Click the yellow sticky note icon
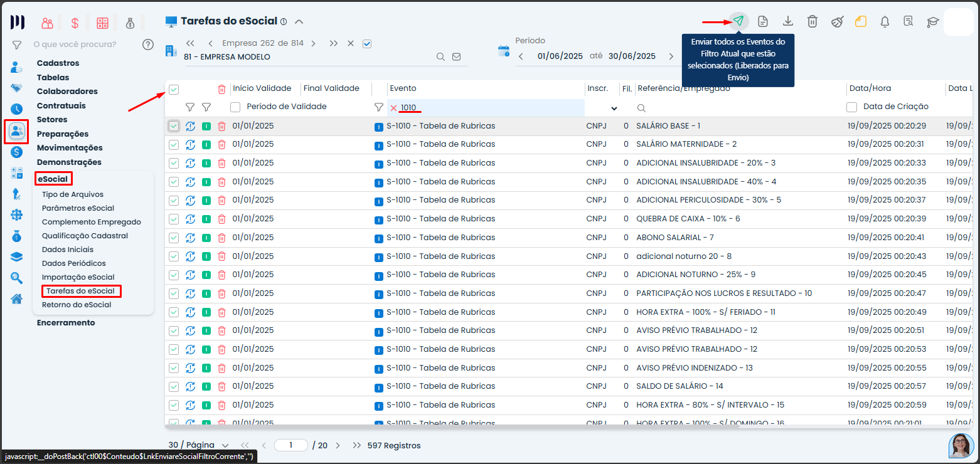The width and height of the screenshot is (980, 464). 861,21
